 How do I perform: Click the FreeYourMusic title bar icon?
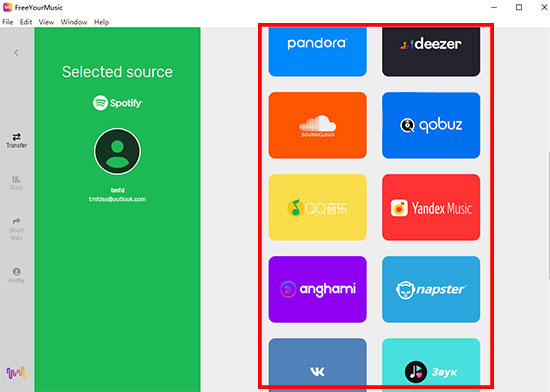tap(7, 7)
